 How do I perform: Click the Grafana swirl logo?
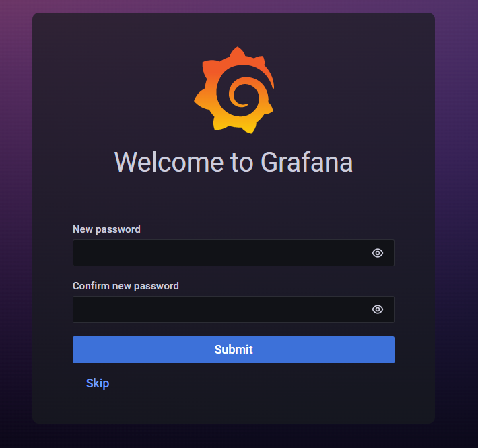pyautogui.click(x=234, y=90)
